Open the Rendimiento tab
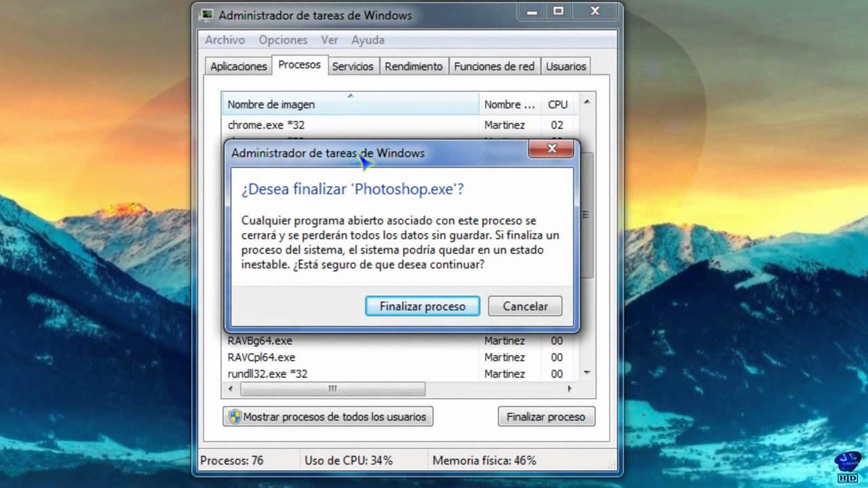This screenshot has width=868, height=488. (x=414, y=66)
